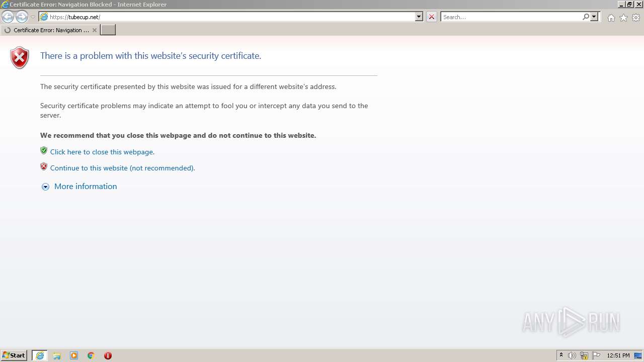644x362 pixels.
Task: Click Continue to this website (not recommended)
Action: pos(122,168)
